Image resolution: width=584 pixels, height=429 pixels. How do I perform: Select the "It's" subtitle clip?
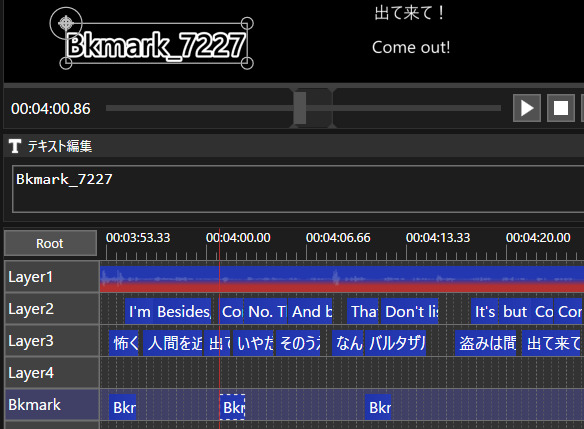point(485,311)
